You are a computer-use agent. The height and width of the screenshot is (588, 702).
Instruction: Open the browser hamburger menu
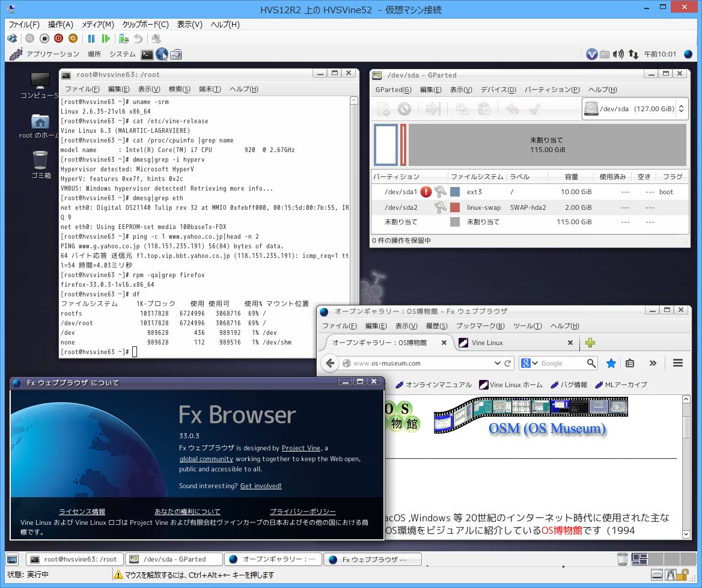click(678, 363)
